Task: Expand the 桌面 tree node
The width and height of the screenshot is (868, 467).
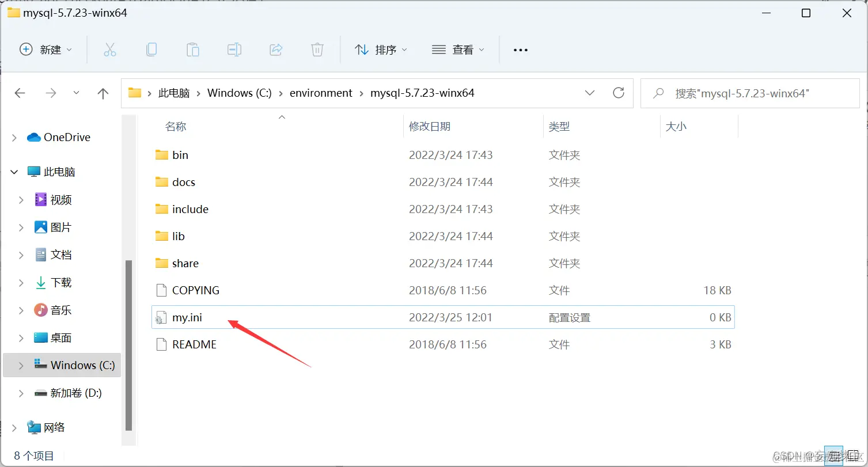Action: pos(21,338)
